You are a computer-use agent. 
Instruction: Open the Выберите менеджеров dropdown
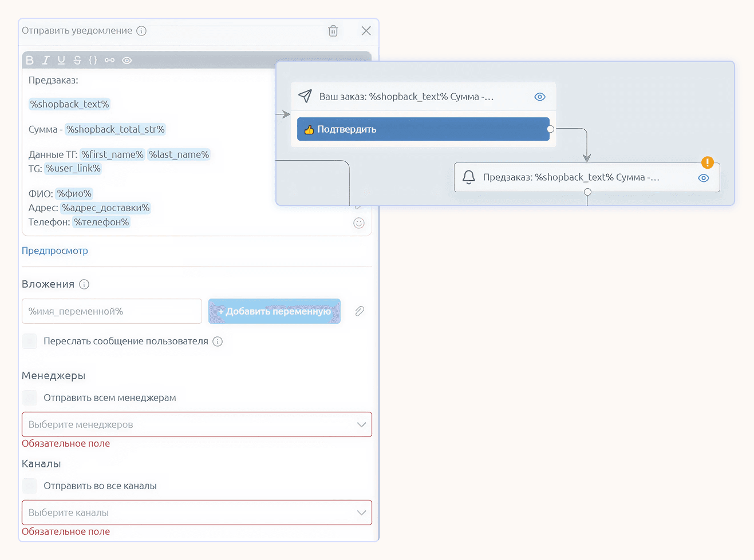[197, 424]
